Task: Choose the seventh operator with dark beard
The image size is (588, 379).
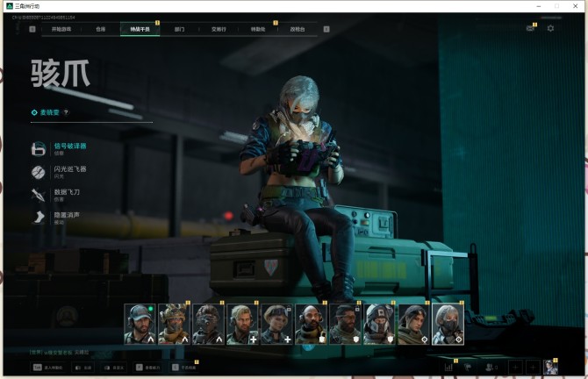Action: [345, 325]
